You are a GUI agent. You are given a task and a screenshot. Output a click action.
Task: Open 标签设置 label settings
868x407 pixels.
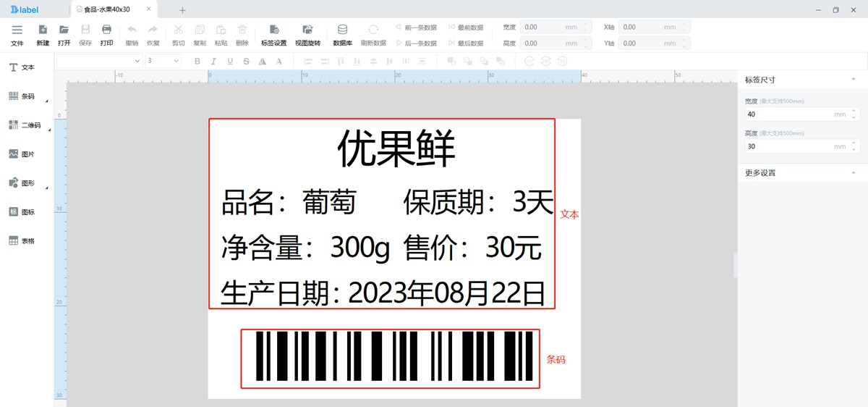pos(274,34)
